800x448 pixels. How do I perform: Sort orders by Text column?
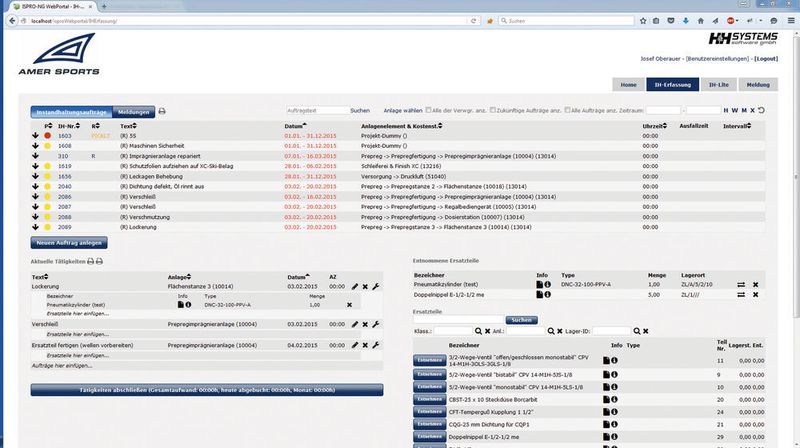(x=129, y=126)
